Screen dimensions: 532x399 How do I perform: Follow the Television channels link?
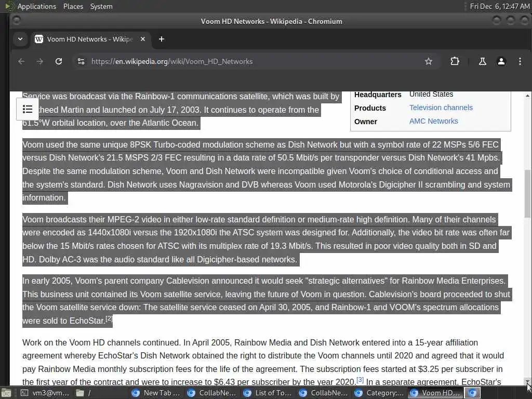[x=441, y=108]
